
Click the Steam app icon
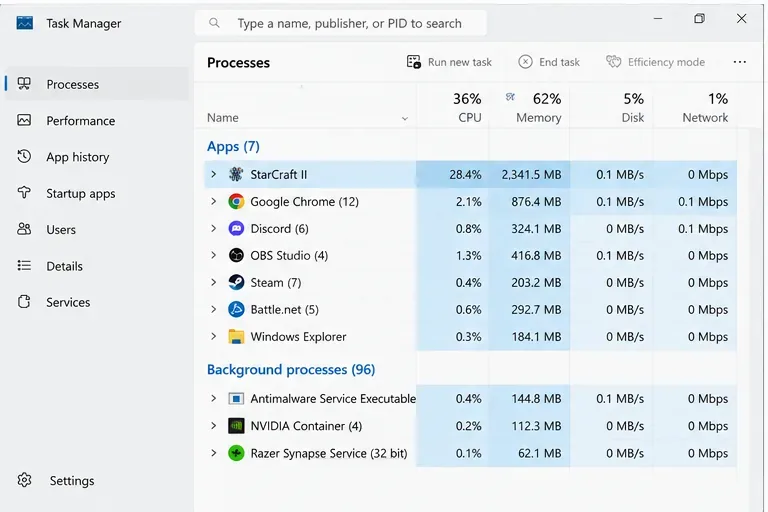[236, 282]
